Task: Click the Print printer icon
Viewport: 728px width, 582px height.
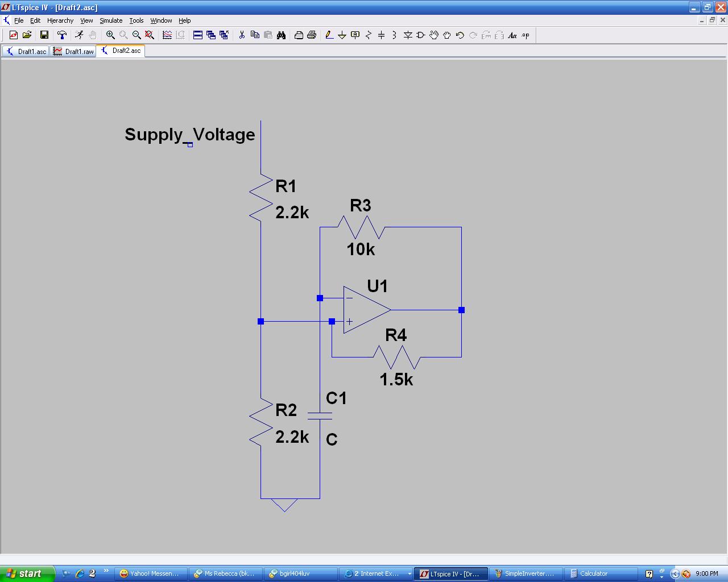Action: point(312,35)
